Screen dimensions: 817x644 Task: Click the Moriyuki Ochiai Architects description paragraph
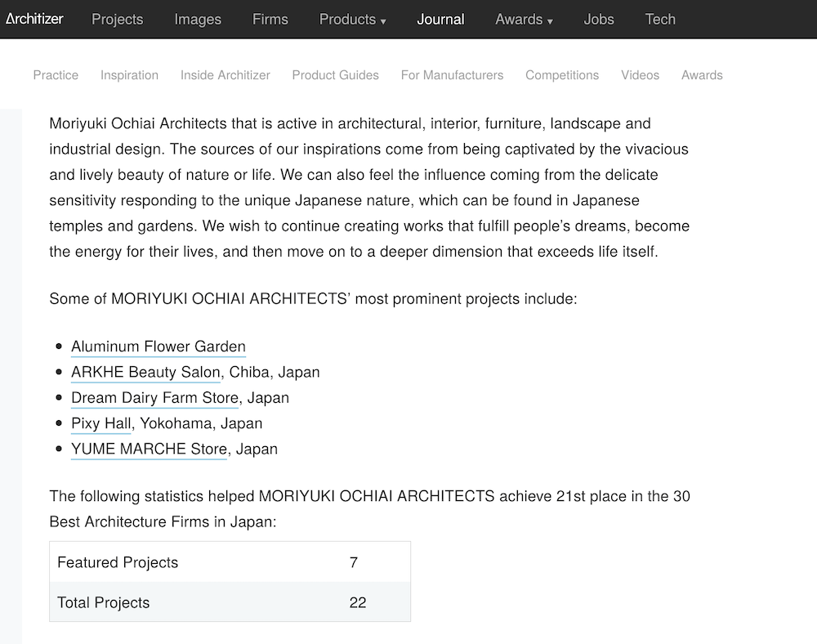click(369, 188)
